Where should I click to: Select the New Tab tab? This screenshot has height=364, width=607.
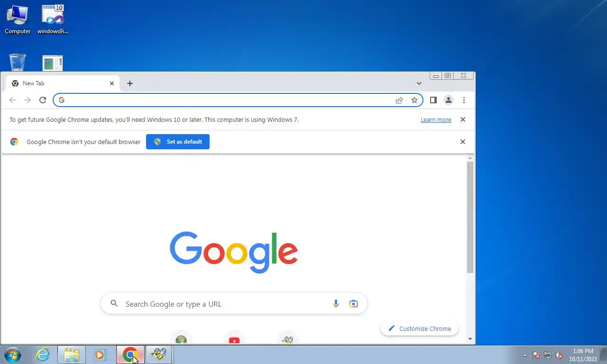pos(63,83)
